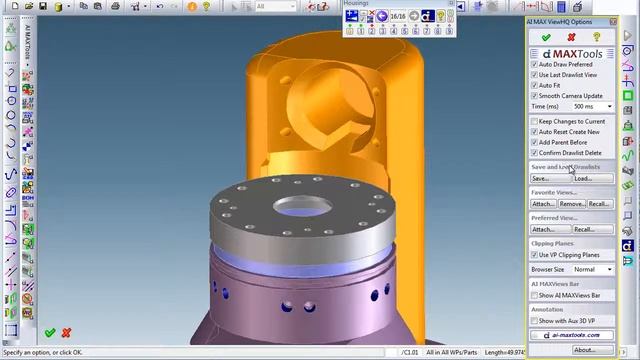This screenshot has width=640, height=360.
Task: Click the About... button
Action: click(593, 350)
